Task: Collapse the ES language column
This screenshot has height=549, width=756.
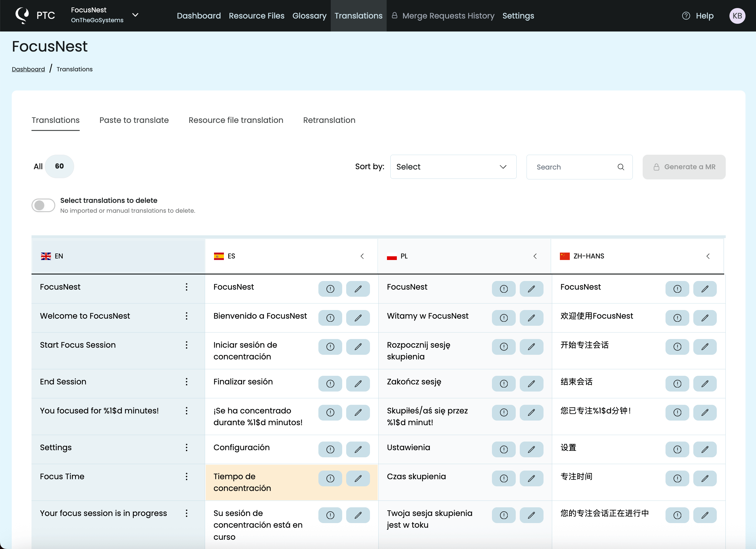Action: pos(362,256)
